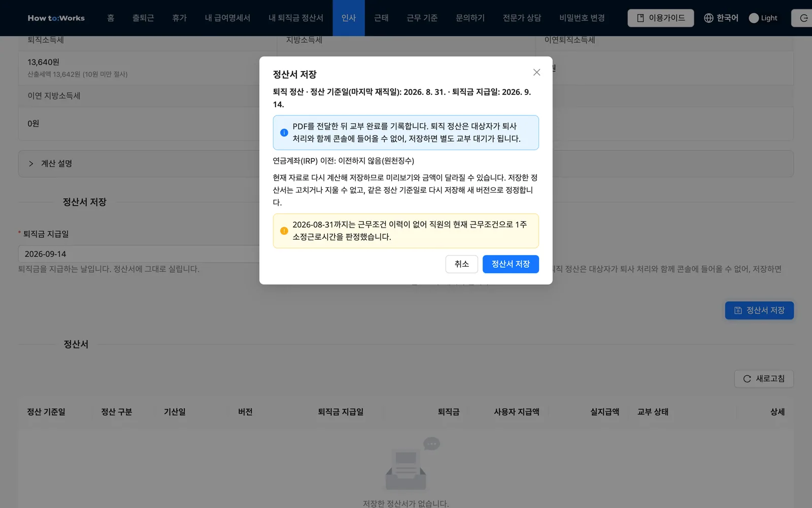812x508 pixels.
Task: Click the book icon in 이용가이드
Action: 640,18
